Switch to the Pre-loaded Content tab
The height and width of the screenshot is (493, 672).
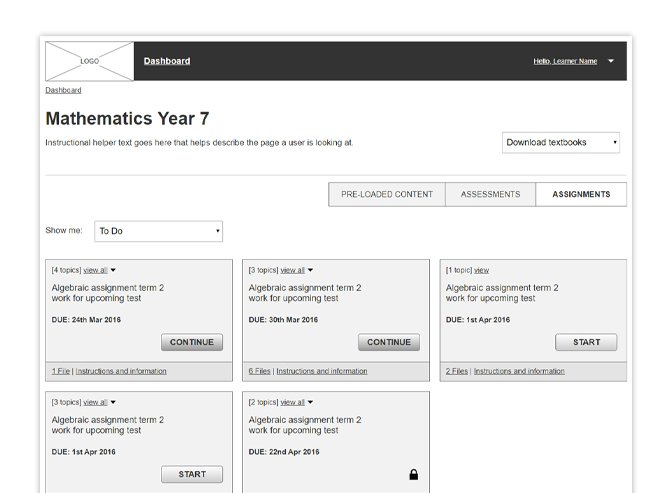pos(387,194)
